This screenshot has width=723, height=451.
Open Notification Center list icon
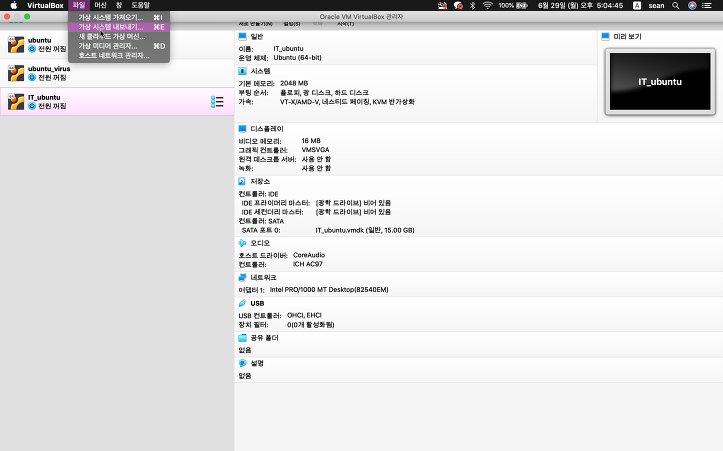[x=707, y=6]
